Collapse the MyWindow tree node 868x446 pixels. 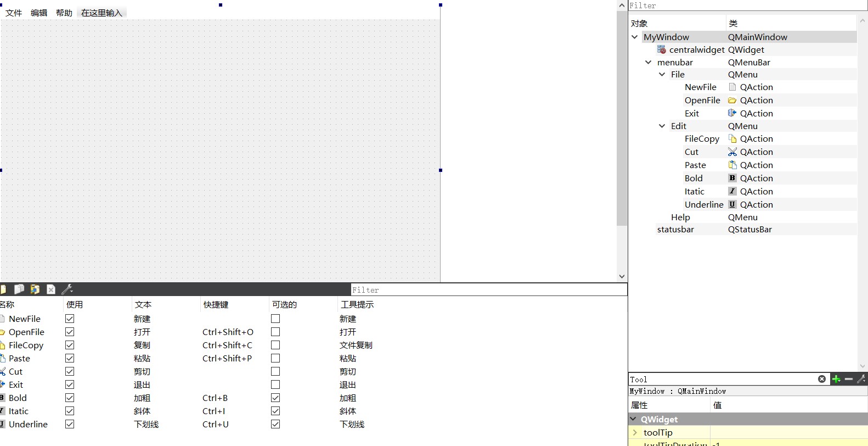635,37
